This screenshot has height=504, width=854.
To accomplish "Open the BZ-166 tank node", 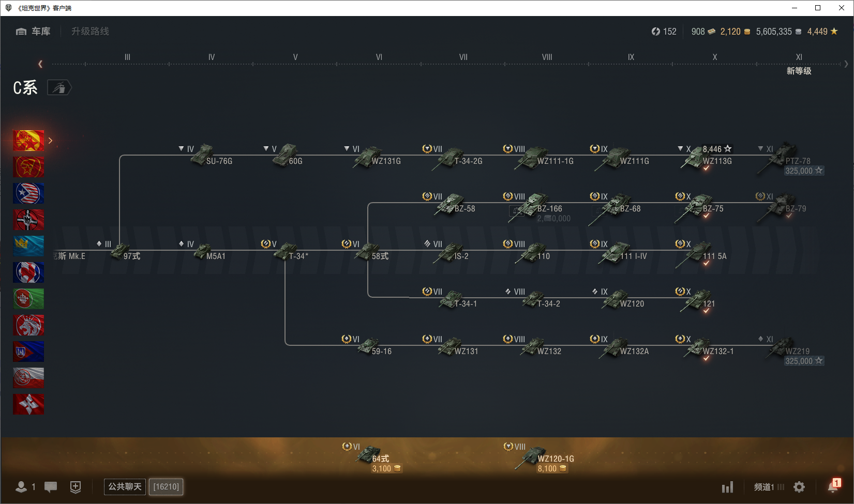I will pyautogui.click(x=538, y=208).
